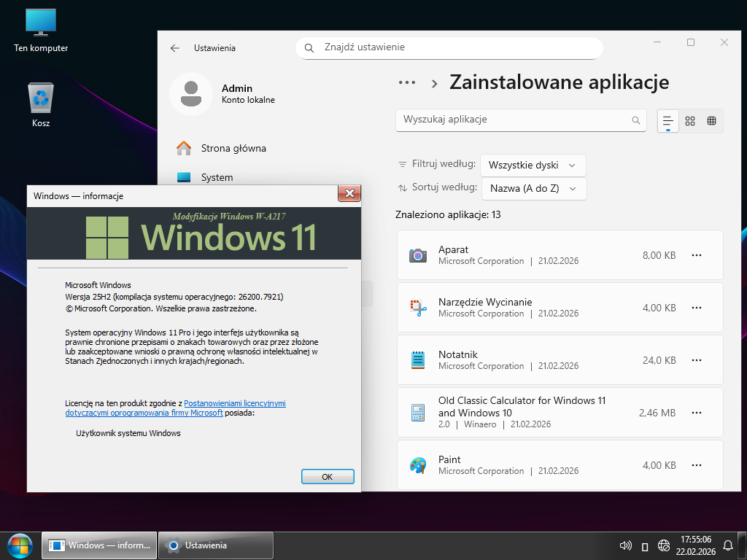Expand the Wszystkie dyski filter dropdown
The width and height of the screenshot is (747, 560).
(533, 166)
